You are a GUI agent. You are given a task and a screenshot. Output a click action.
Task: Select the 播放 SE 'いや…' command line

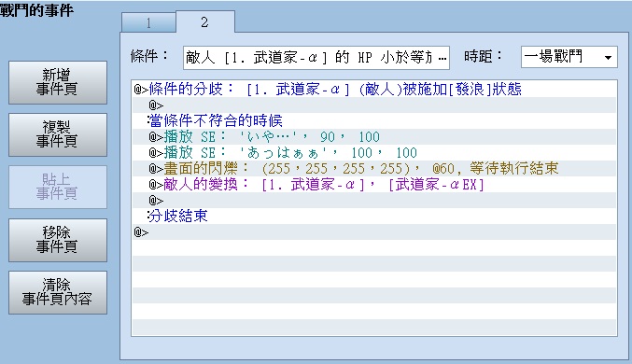[x=374, y=136]
